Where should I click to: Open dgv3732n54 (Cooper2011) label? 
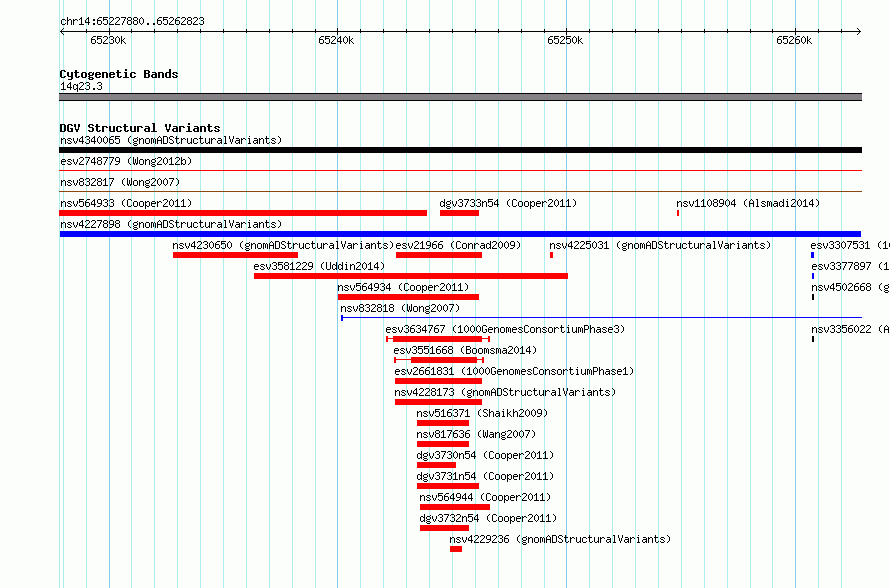pos(488,518)
